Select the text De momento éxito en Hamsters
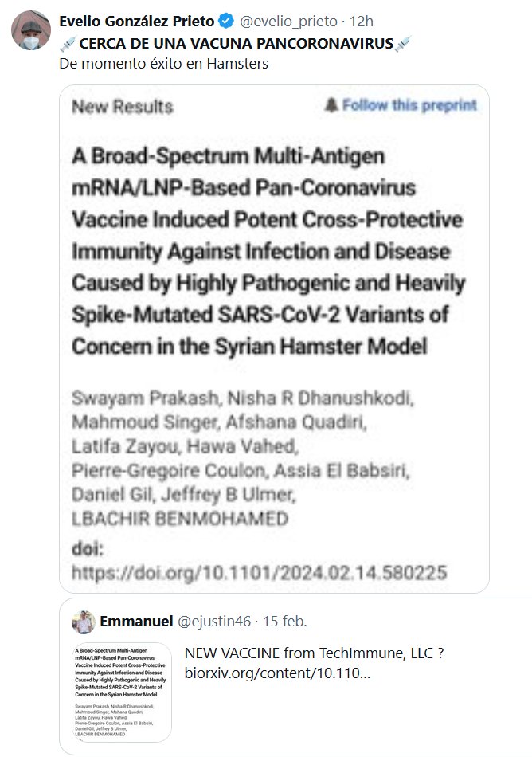 click(x=163, y=64)
